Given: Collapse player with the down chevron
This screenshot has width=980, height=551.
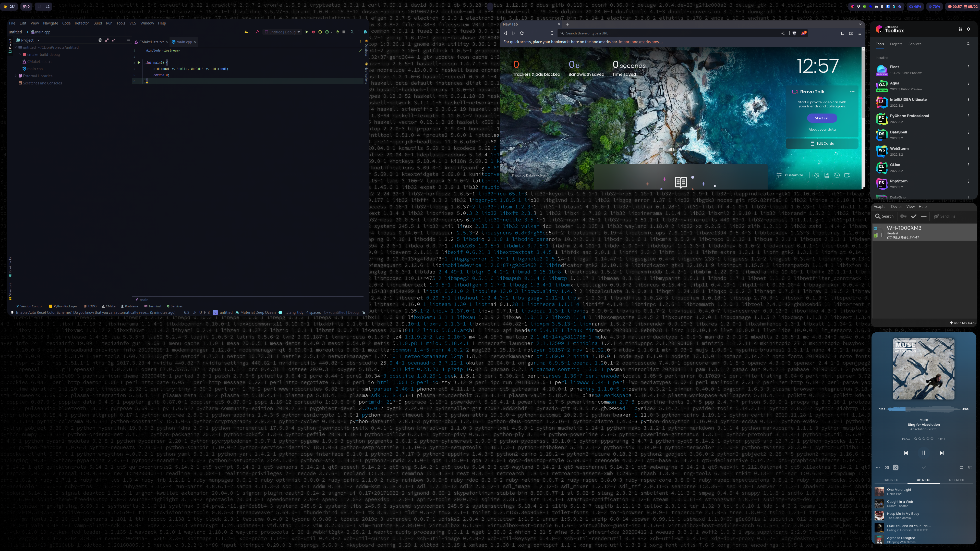Looking at the screenshot, I should click(924, 467).
